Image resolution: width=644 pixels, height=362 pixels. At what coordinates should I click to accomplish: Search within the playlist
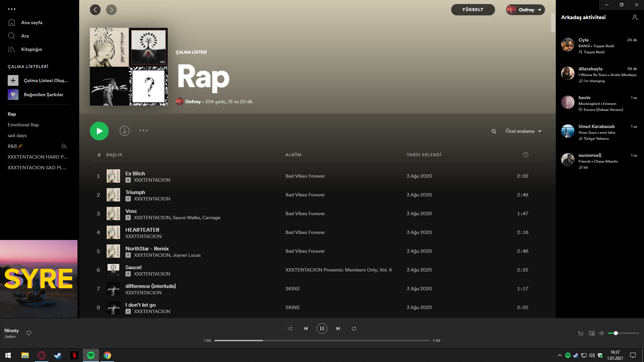coord(494,131)
